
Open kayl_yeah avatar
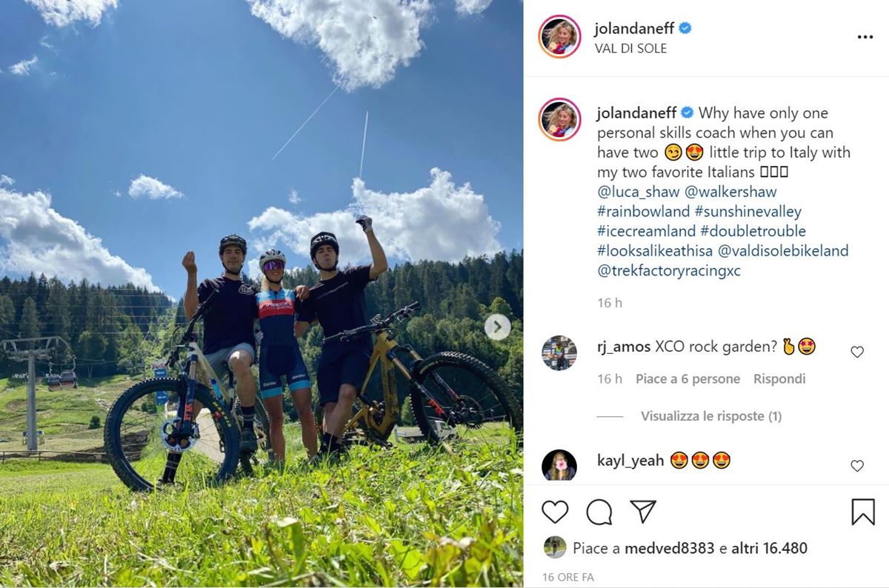point(559,465)
